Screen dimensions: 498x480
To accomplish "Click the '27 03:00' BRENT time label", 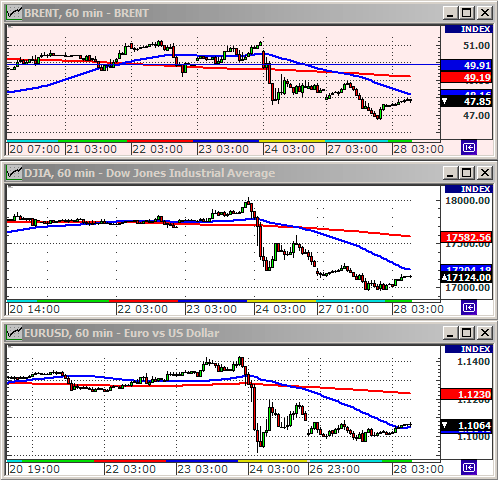I will (x=353, y=149).
